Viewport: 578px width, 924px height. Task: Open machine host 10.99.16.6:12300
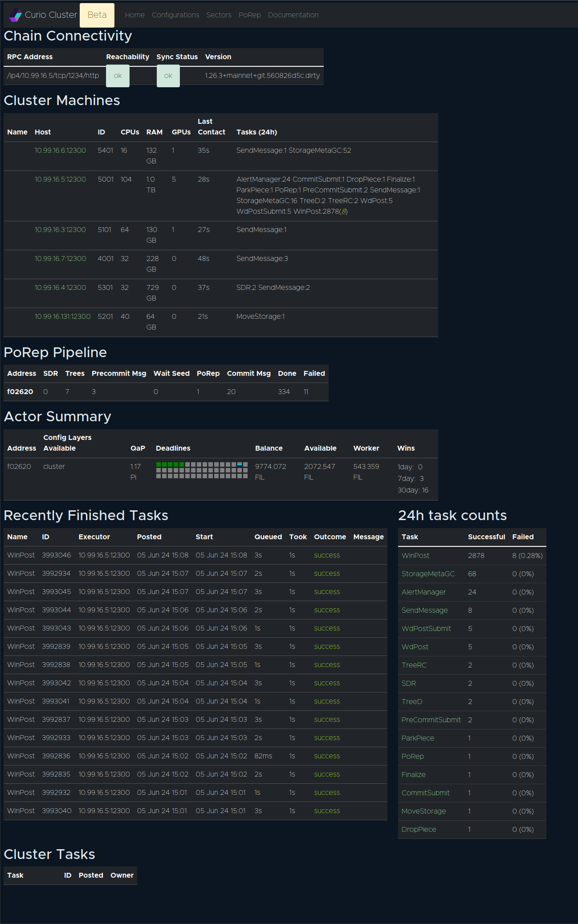[x=60, y=151]
